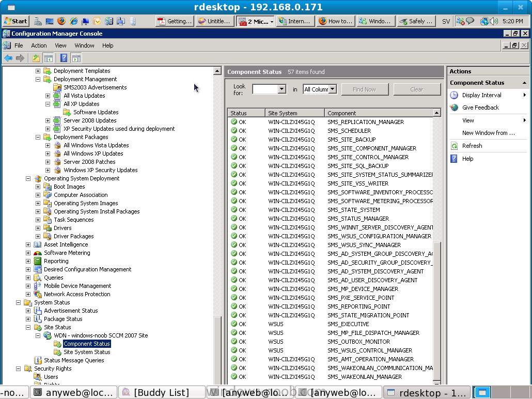532x399 pixels.
Task: Switch to How to... taskbar button
Action: click(336, 21)
